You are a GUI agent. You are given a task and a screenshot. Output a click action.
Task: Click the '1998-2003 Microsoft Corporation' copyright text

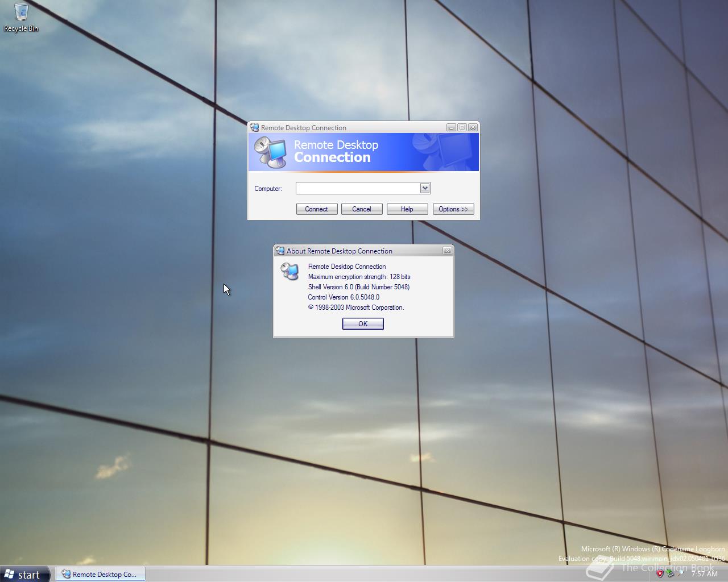pos(356,307)
